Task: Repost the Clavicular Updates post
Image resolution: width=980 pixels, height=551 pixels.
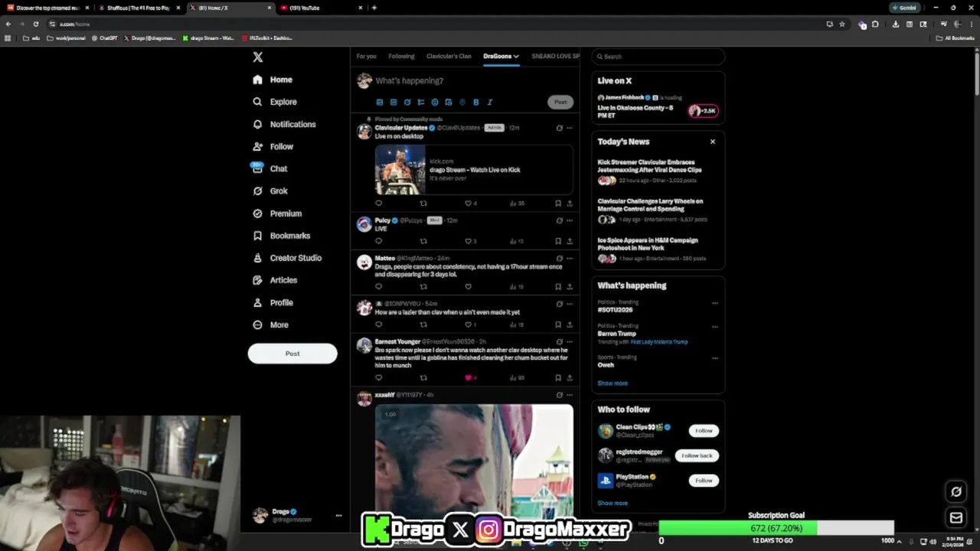Action: pyautogui.click(x=423, y=204)
